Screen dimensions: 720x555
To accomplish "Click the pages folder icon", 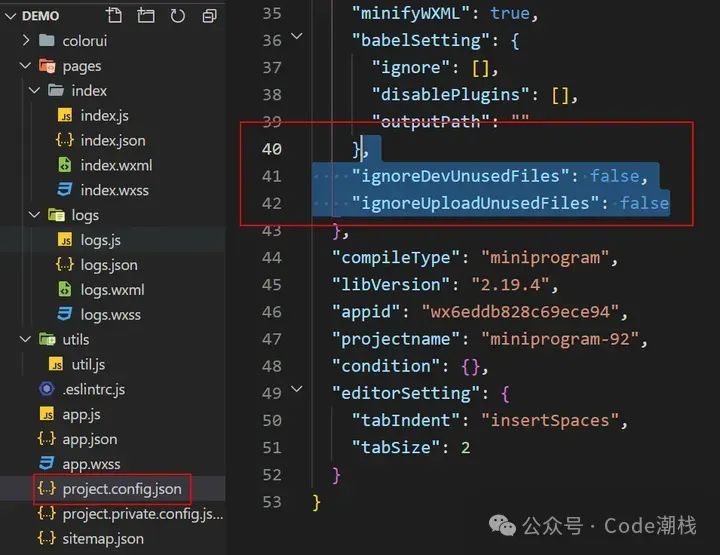I will click(47, 66).
